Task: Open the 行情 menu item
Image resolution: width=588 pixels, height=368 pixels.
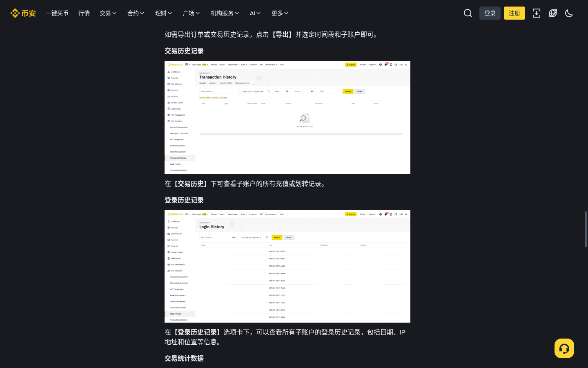Action: (x=84, y=13)
